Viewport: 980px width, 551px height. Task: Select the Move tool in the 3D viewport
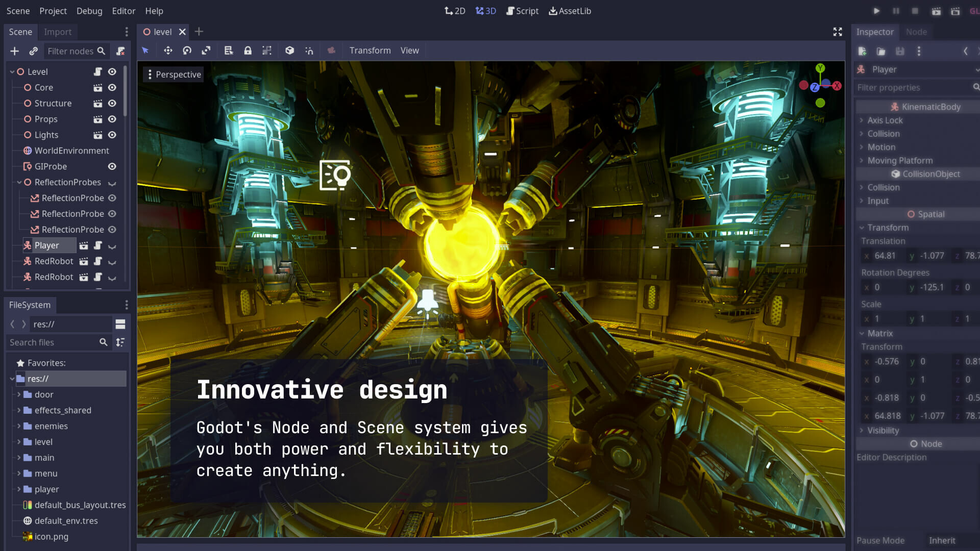[x=168, y=51]
